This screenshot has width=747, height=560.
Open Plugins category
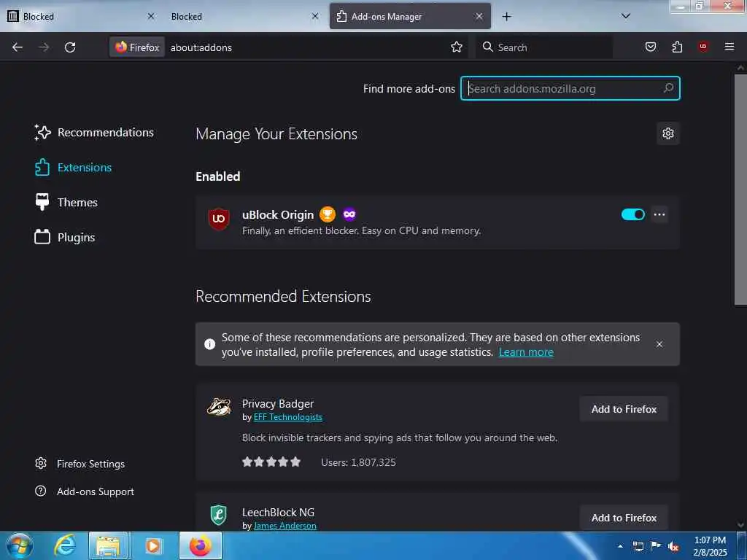(x=64, y=237)
